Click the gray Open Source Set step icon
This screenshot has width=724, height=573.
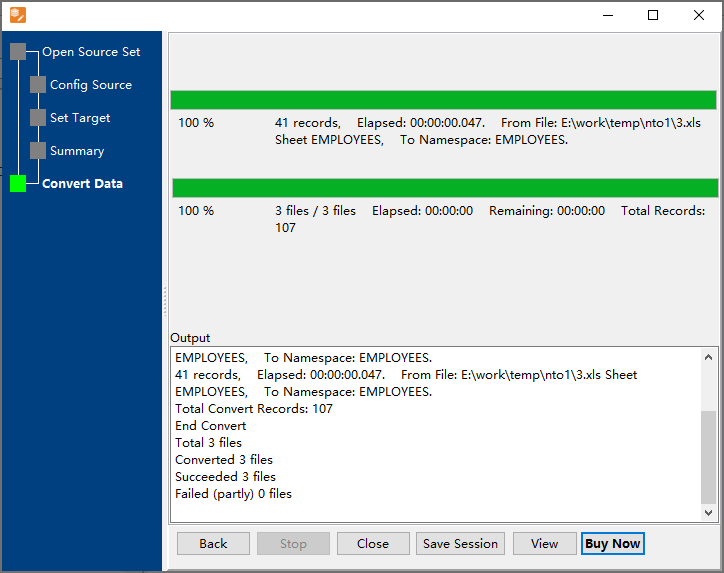click(18, 52)
